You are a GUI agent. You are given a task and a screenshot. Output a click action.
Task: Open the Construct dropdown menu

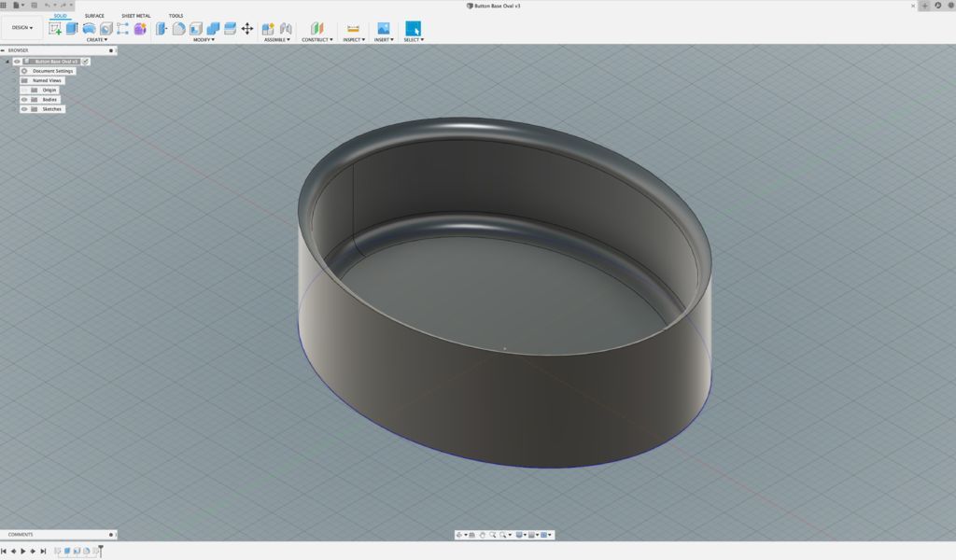click(317, 39)
